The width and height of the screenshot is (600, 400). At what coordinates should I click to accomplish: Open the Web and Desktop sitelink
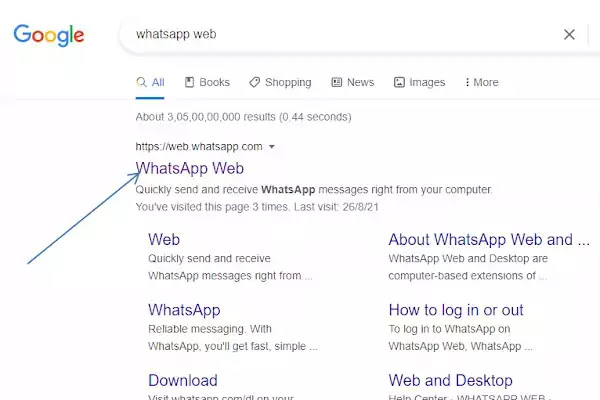450,380
